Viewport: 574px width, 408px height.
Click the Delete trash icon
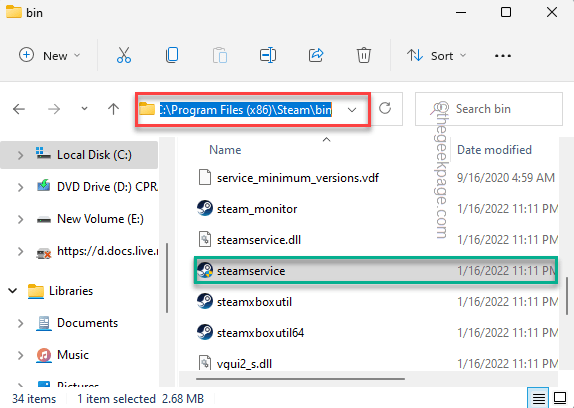[364, 56]
